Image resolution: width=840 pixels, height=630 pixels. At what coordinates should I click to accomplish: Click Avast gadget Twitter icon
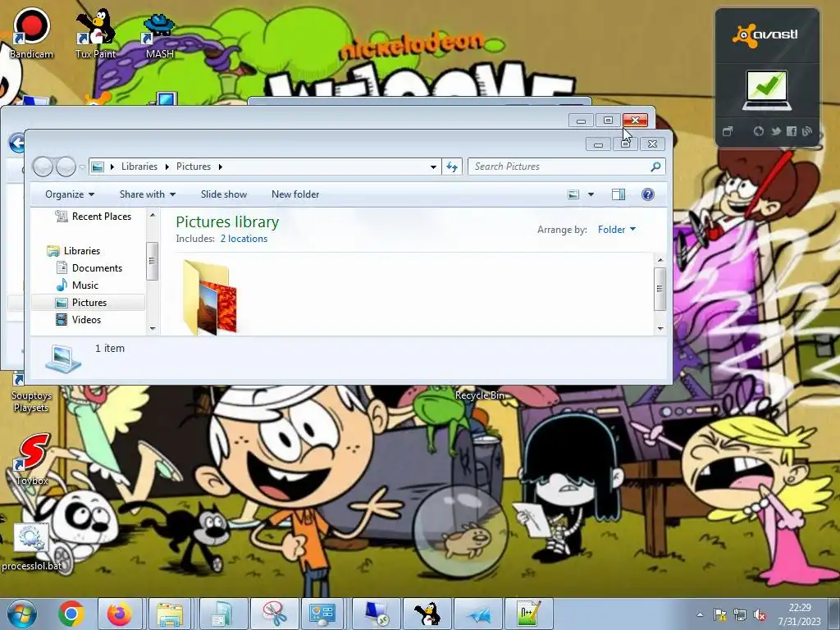pos(775,131)
